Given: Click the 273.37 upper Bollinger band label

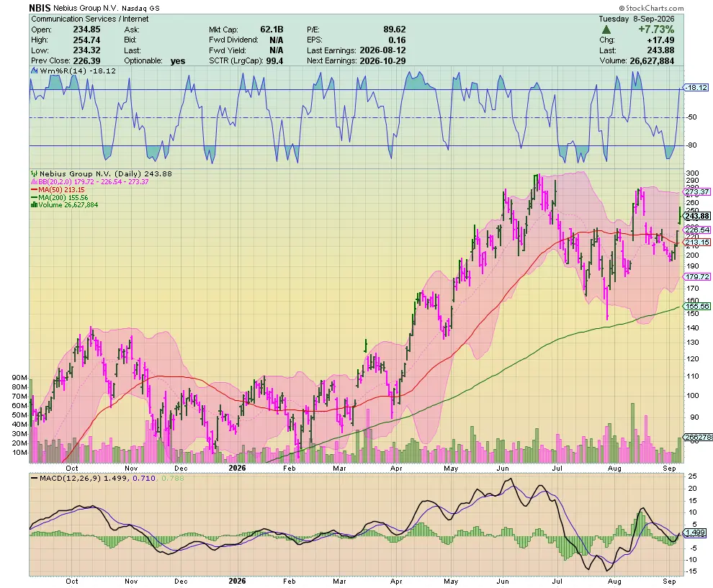Looking at the screenshot, I should click(x=697, y=191).
